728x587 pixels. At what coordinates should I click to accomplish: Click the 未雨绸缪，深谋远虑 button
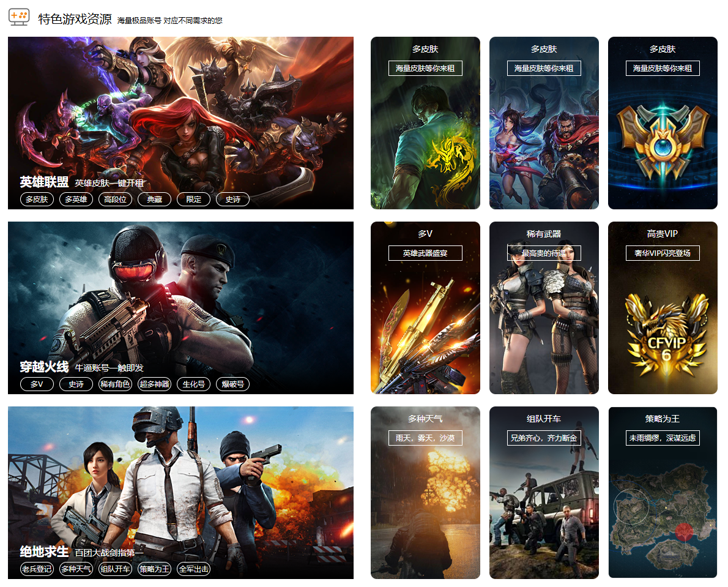[663, 438]
